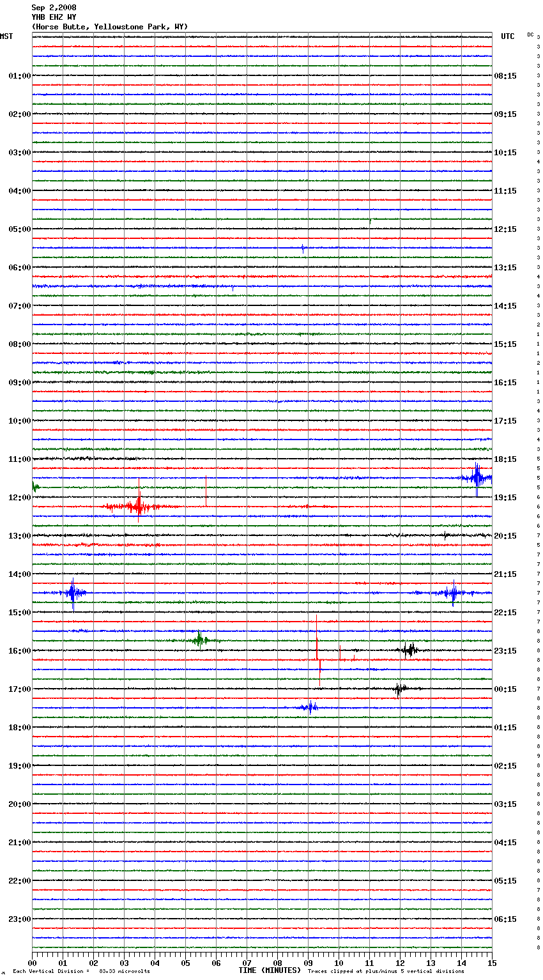Select the 18:00 MST time label
The height and width of the screenshot is (980, 543).
(20, 728)
